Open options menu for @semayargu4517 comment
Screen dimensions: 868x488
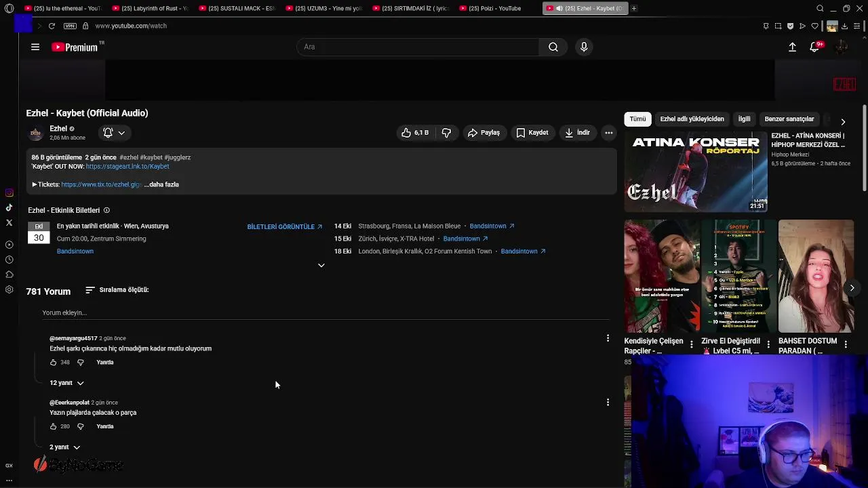click(x=608, y=338)
